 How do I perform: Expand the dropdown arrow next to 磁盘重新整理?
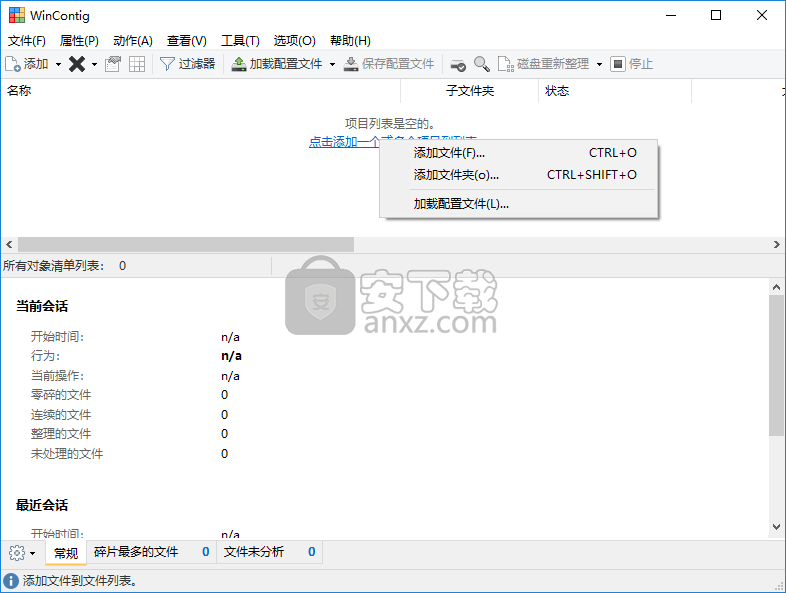coord(599,64)
